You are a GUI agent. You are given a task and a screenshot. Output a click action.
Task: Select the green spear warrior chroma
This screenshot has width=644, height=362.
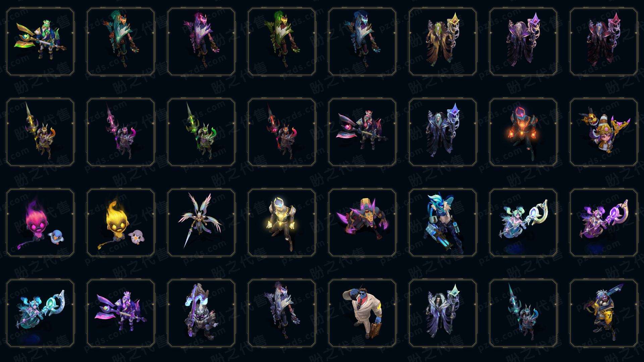pos(201,132)
